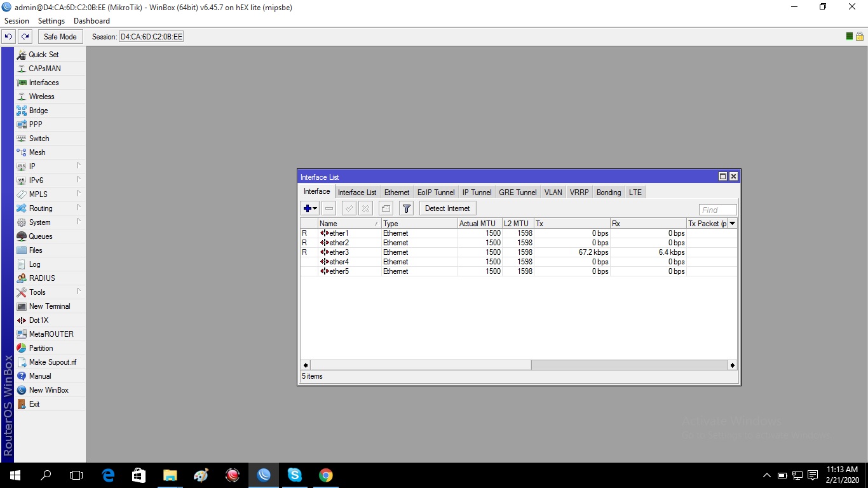Toggle the Safe Mode button
Screen dimensions: 868x488
pos(60,36)
